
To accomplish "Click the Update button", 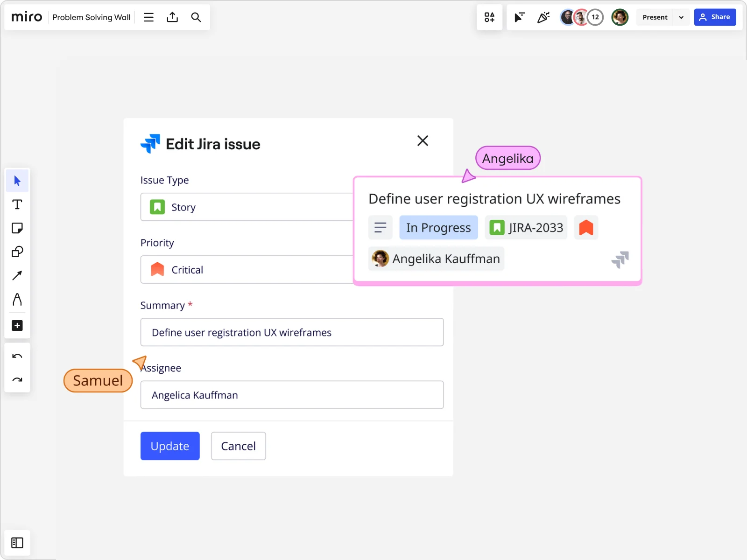I will click(x=170, y=446).
